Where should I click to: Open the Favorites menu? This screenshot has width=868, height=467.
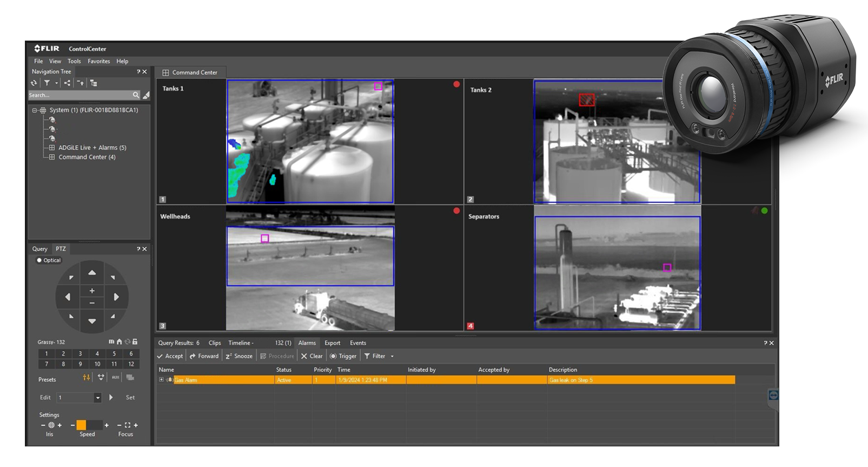(x=99, y=61)
